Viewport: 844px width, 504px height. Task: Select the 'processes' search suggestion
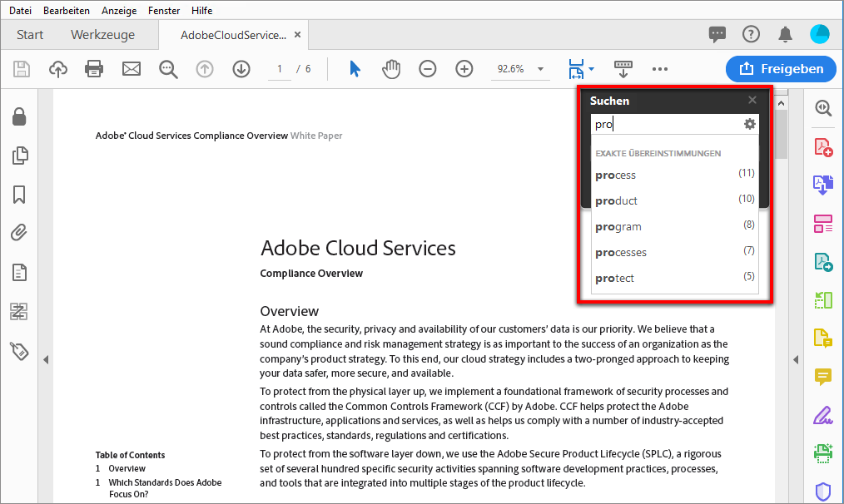[x=675, y=252]
